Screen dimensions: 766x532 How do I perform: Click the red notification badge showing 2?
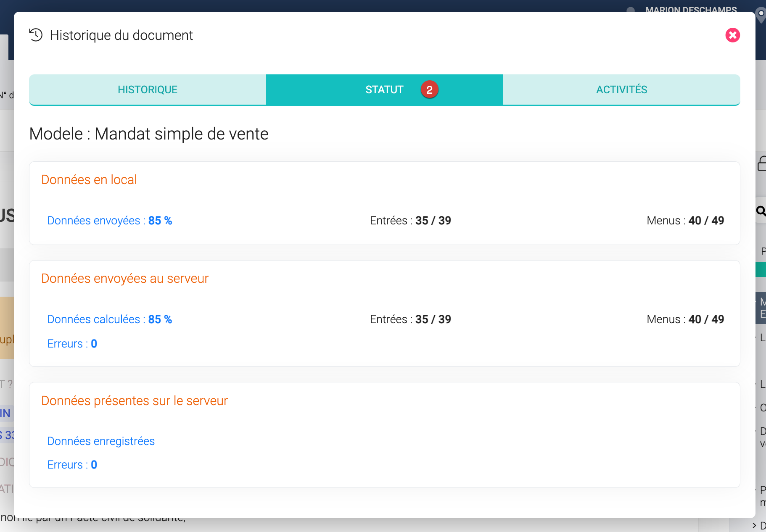(x=429, y=90)
